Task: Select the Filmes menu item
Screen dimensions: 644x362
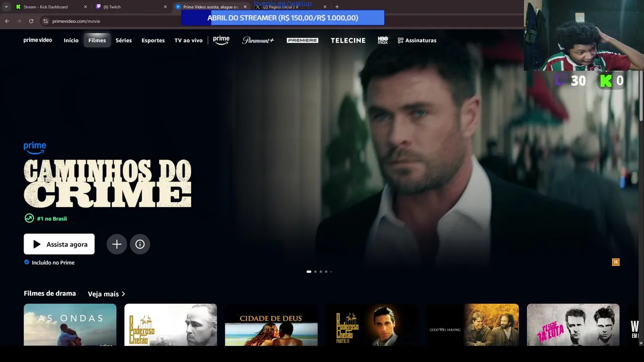Action: coord(97,40)
